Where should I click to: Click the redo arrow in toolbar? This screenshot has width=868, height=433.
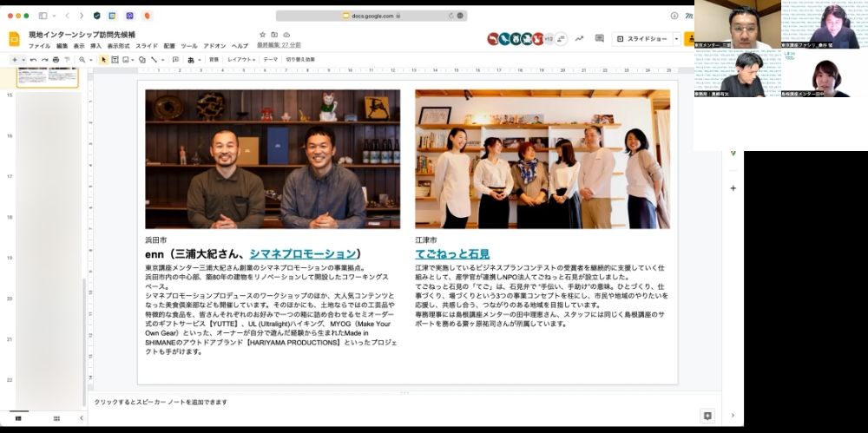pos(45,60)
